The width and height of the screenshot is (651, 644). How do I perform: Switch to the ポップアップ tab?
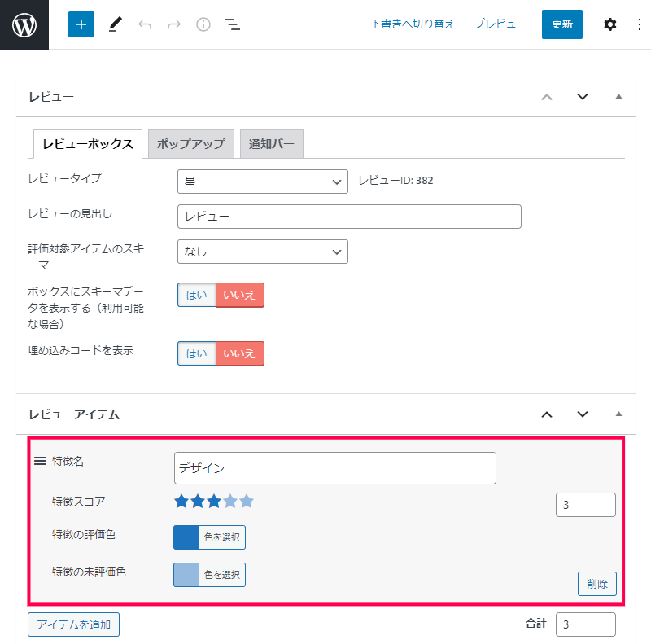[191, 144]
